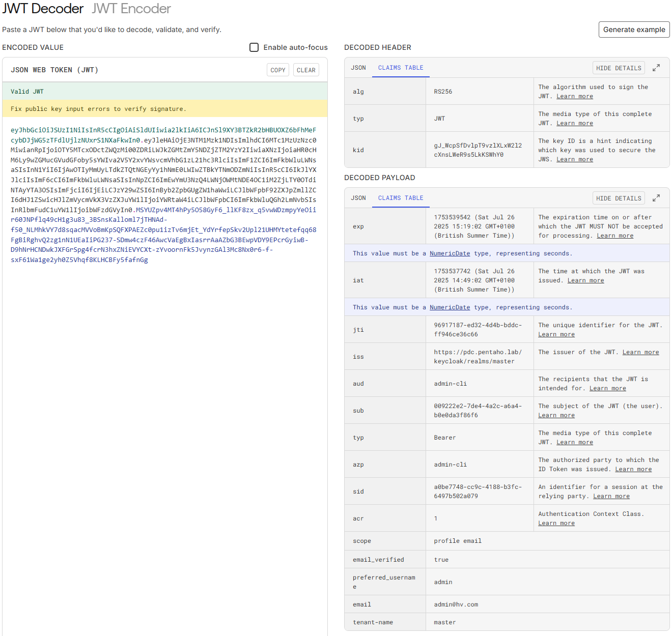Select Claims Table tab in Decoded Payload
672x636 pixels.
point(401,198)
